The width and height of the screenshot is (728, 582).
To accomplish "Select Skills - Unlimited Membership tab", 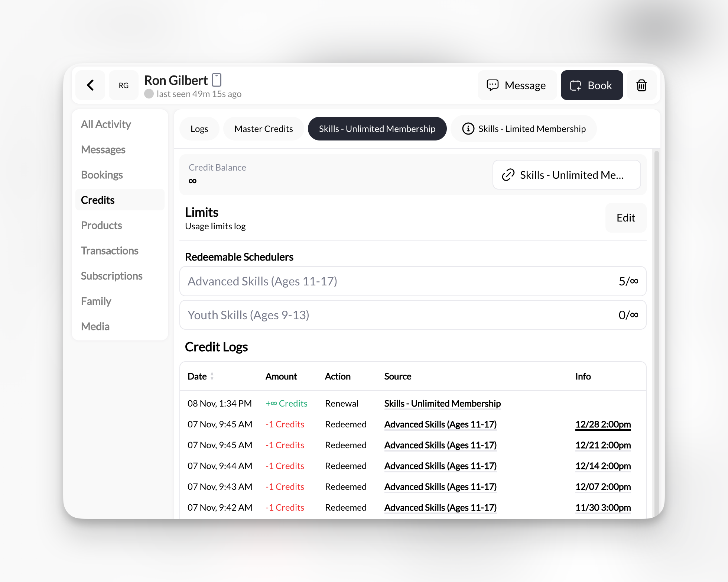I will 377,129.
